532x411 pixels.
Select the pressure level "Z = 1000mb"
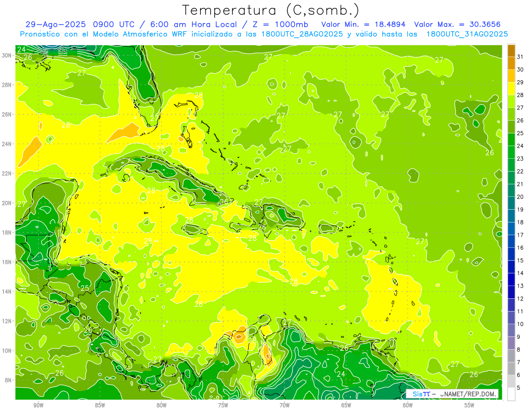[280, 24]
